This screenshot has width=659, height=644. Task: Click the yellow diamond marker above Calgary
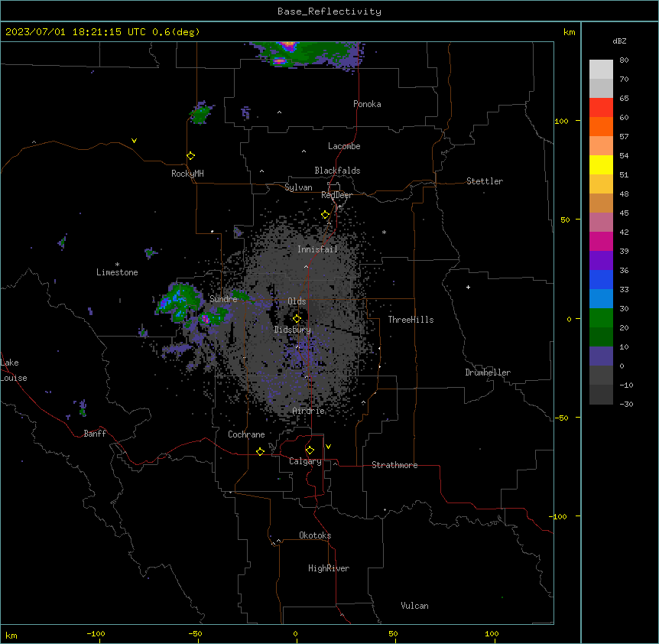(310, 450)
